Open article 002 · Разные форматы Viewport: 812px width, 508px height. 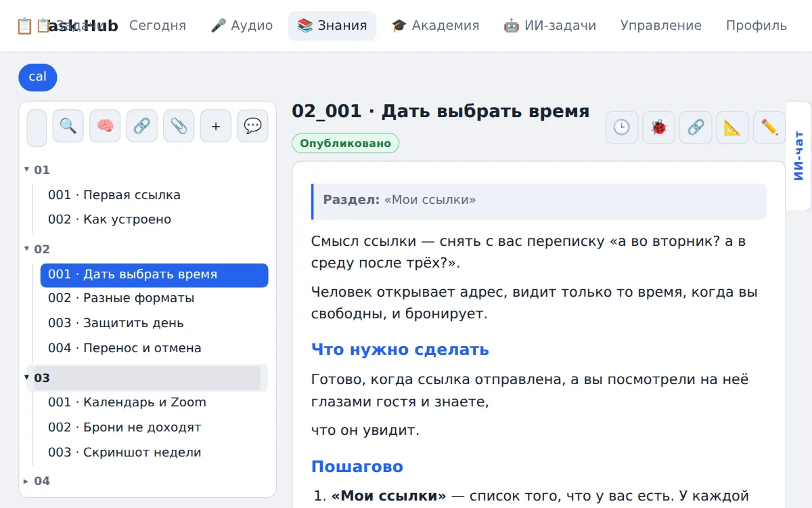tap(154, 298)
